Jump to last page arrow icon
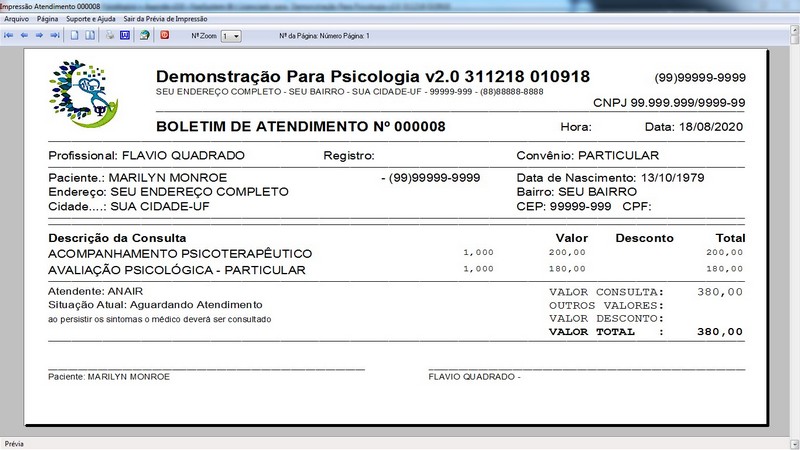The image size is (800, 450). (55, 36)
